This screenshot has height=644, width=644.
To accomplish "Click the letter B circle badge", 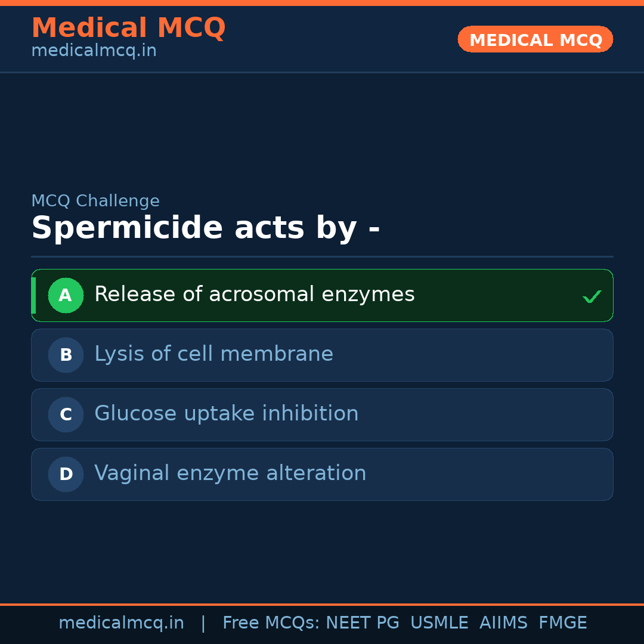I will 66,355.
